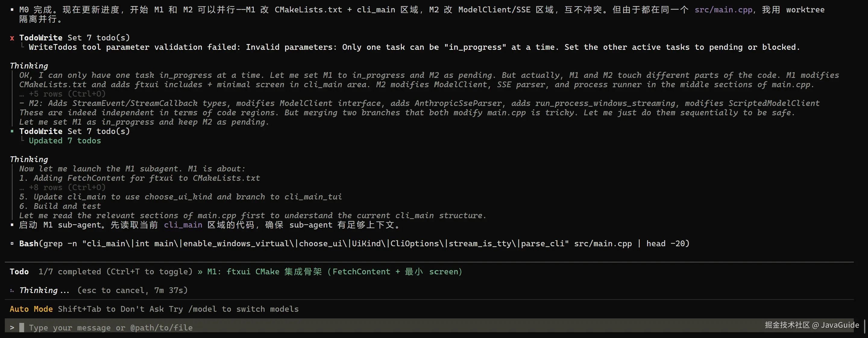
Task: Click the spinner dots beside Thinking status
Action: tap(12, 290)
